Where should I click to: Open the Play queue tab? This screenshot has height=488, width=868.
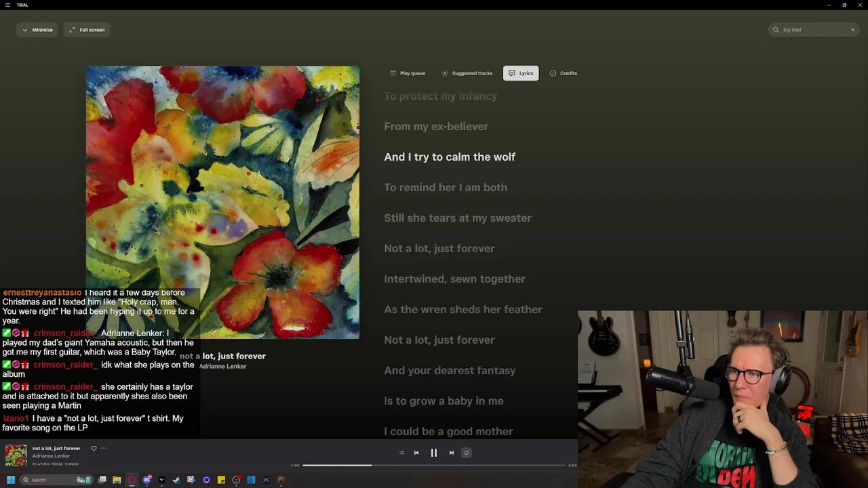click(x=408, y=73)
